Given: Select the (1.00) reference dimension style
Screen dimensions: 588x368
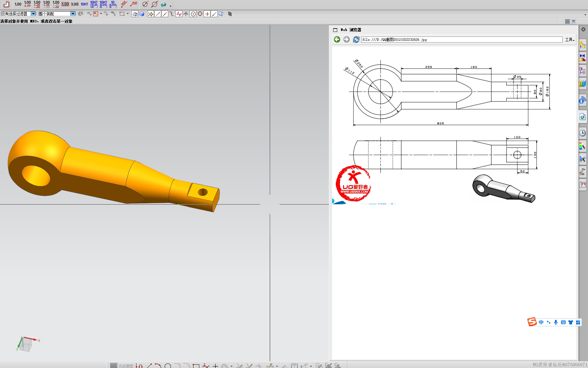Looking at the screenshot, I should tap(75, 4).
